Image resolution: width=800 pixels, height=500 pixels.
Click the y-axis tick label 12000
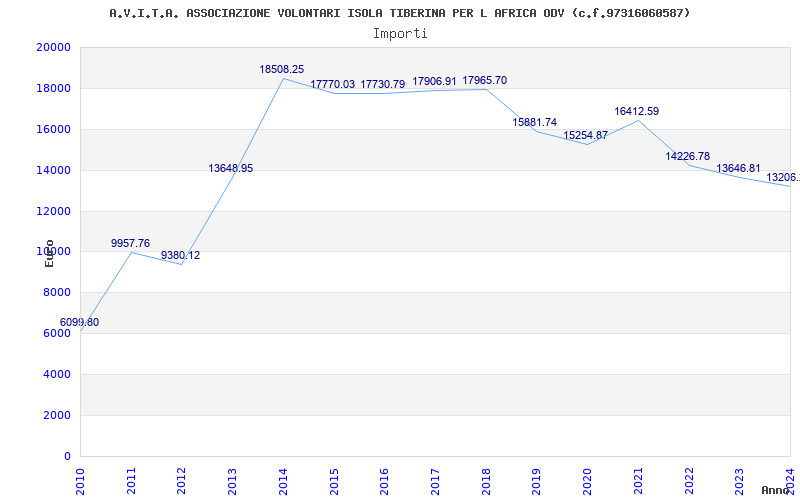coord(54,211)
